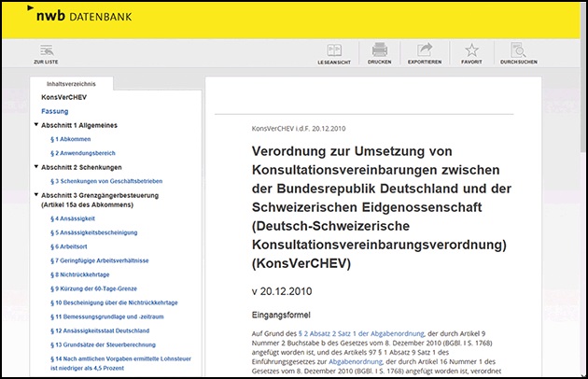
Task: Click KonsVerCHEV root entry in contents
Action: point(63,97)
